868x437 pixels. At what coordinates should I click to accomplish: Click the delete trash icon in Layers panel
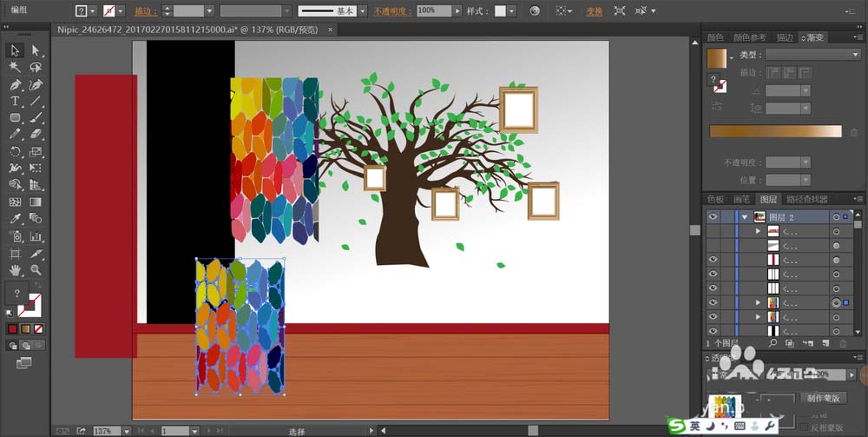point(843,343)
